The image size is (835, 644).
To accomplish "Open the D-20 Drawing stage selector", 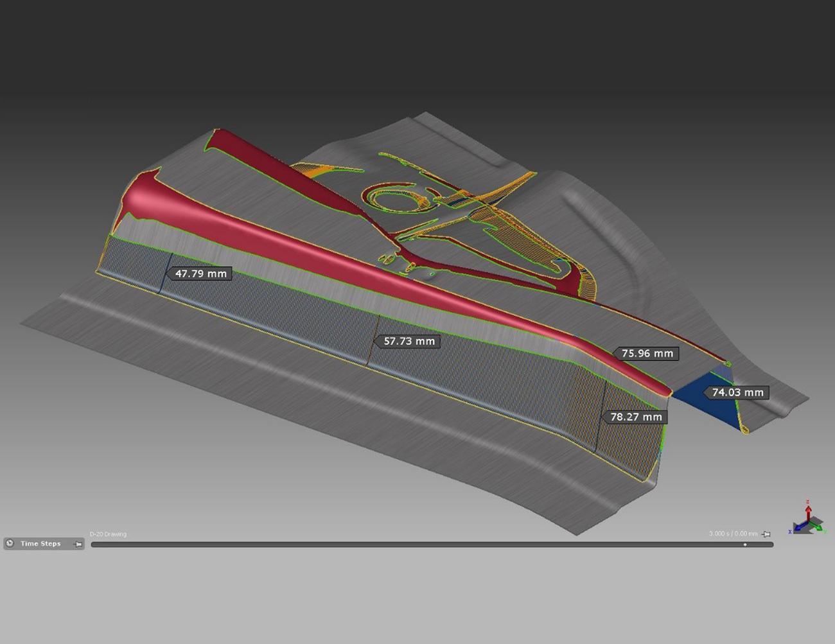I will click(x=108, y=534).
